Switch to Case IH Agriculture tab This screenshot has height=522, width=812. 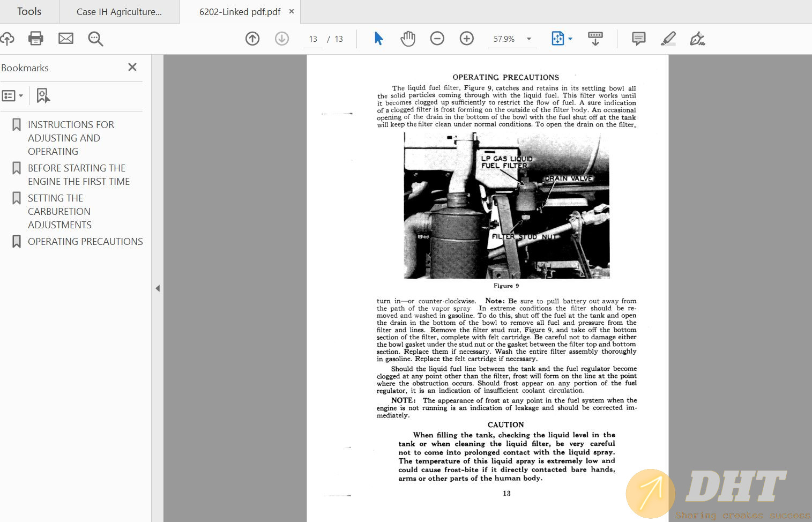pyautogui.click(x=119, y=12)
